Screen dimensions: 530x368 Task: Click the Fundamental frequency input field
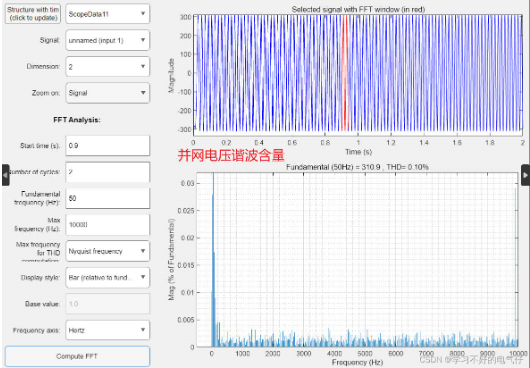tap(107, 198)
